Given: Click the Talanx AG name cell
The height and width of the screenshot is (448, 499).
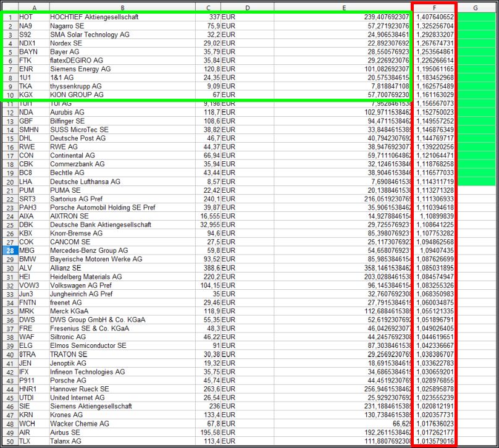Looking at the screenshot, I should pos(122,442).
